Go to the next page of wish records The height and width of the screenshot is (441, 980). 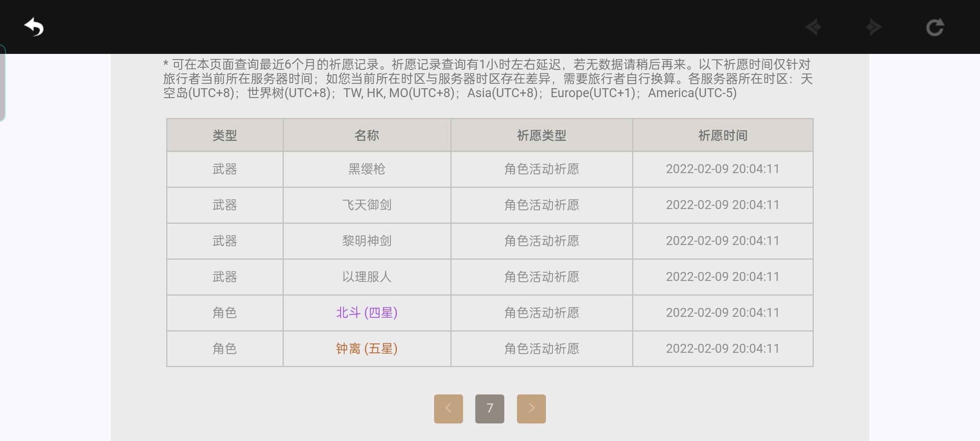pos(531,408)
